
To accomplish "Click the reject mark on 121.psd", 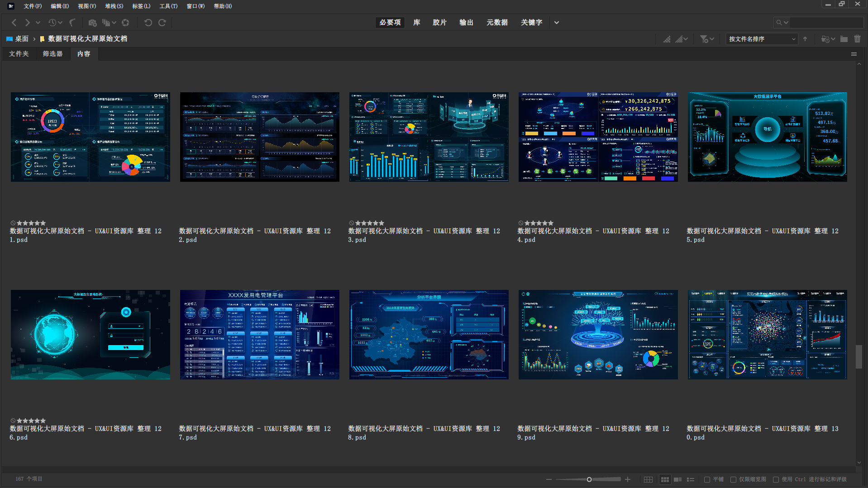I will click(x=13, y=223).
